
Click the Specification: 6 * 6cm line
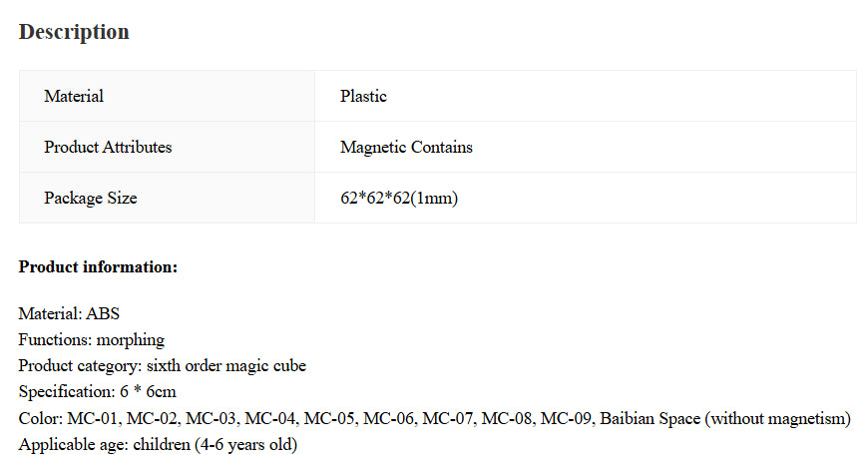pos(97,392)
